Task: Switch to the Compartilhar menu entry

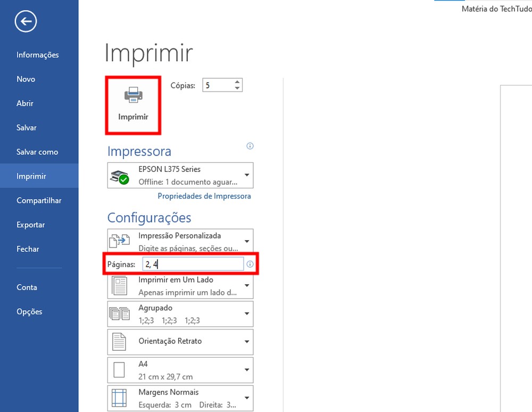Action: (39, 200)
